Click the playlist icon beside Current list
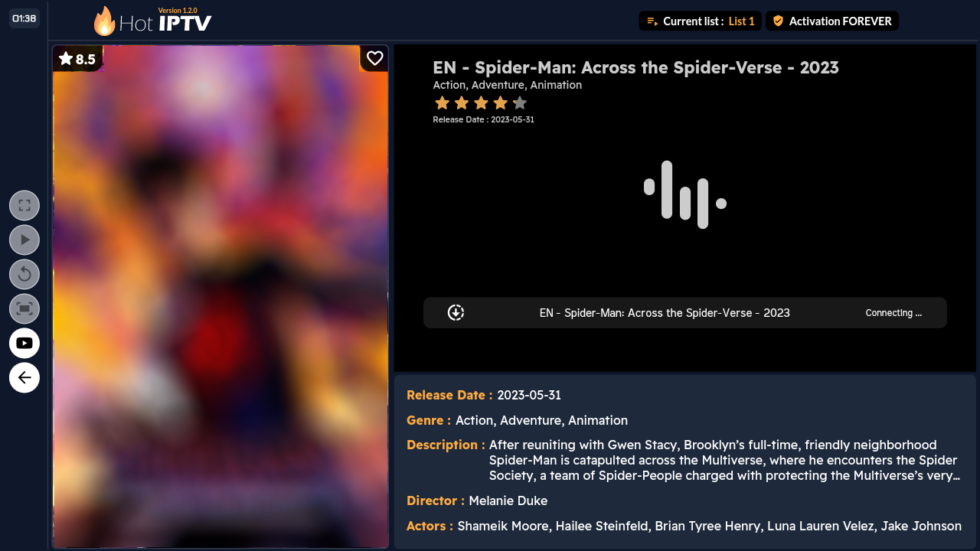Image resolution: width=980 pixels, height=551 pixels. 652,21
